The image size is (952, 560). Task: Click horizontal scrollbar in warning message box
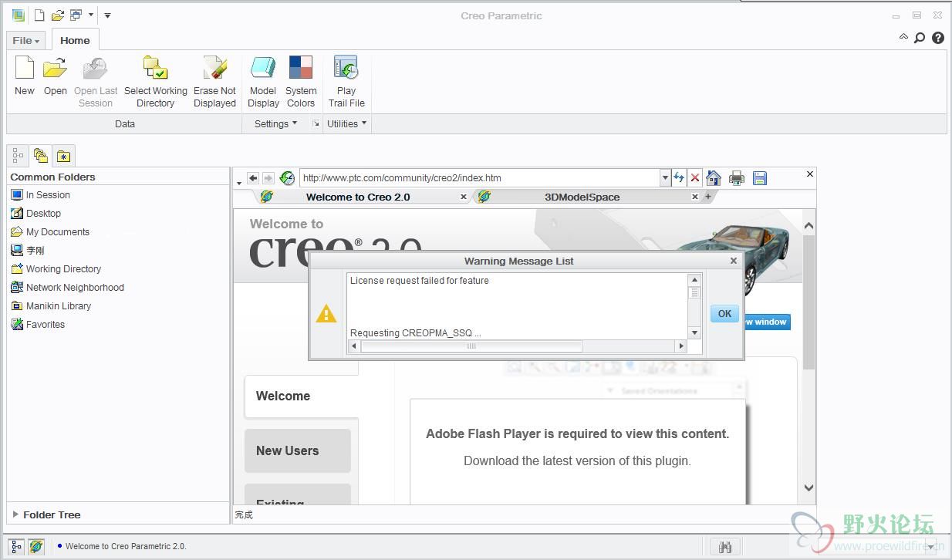(x=471, y=346)
